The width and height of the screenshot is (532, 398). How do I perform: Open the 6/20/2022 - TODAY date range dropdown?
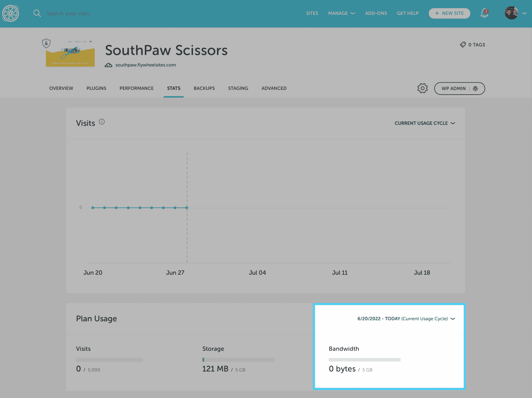pyautogui.click(x=406, y=319)
